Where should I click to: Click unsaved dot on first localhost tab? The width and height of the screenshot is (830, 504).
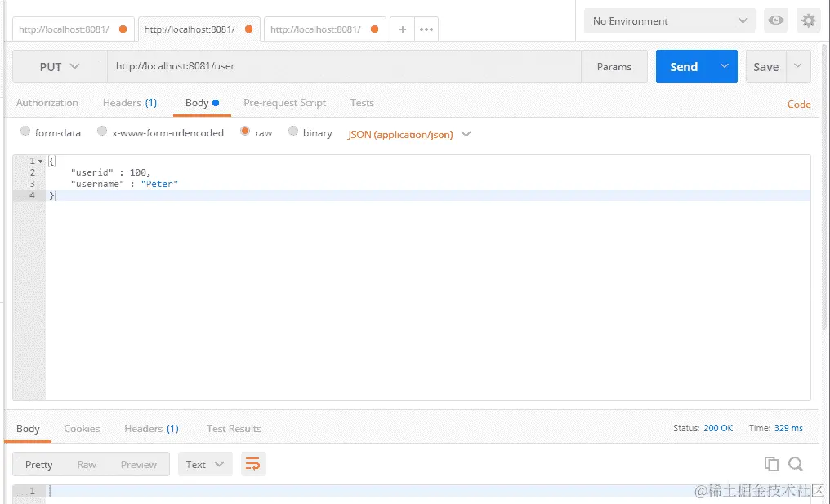(x=123, y=29)
